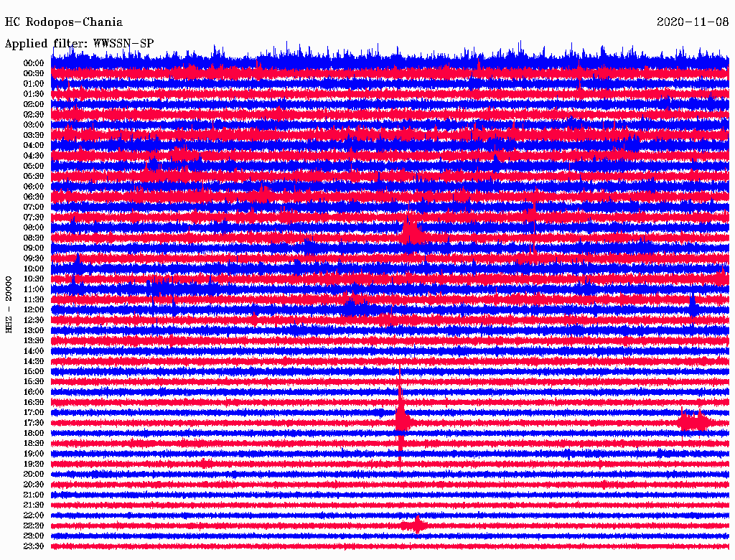This screenshot has width=735, height=560.
Task: Click the small red event on 22:30 trace
Action: pos(416,524)
